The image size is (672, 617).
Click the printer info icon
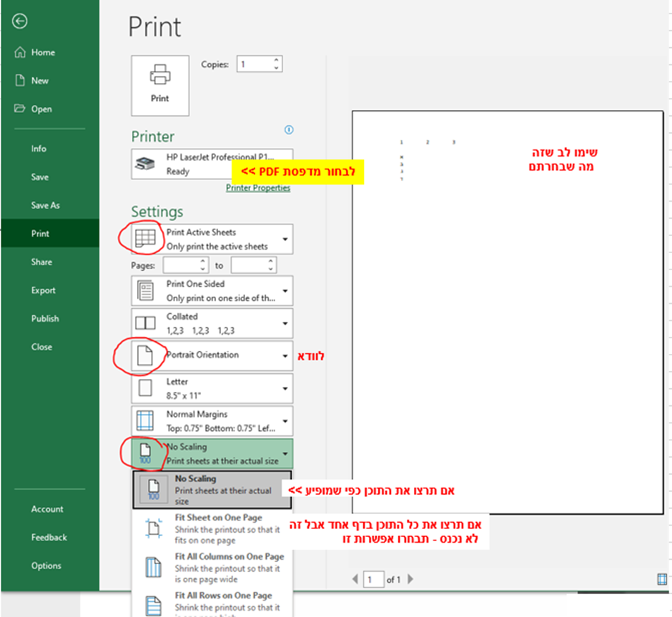(x=289, y=130)
